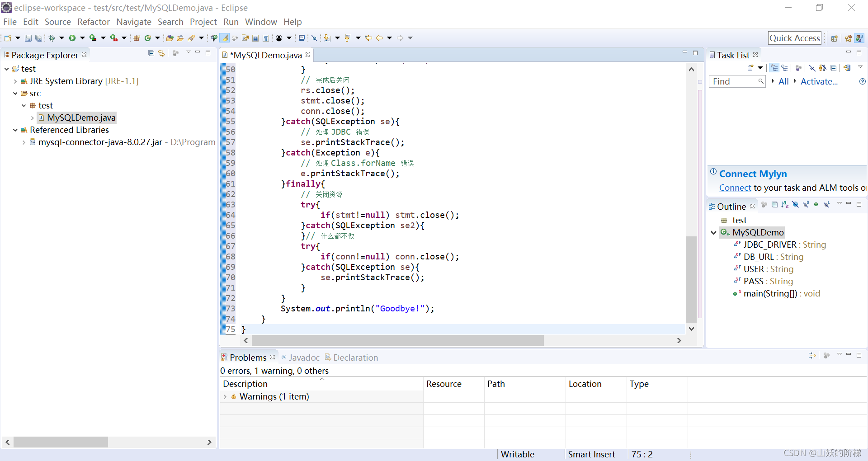868x461 pixels.
Task: Open the Refactor menu
Action: pos(94,22)
